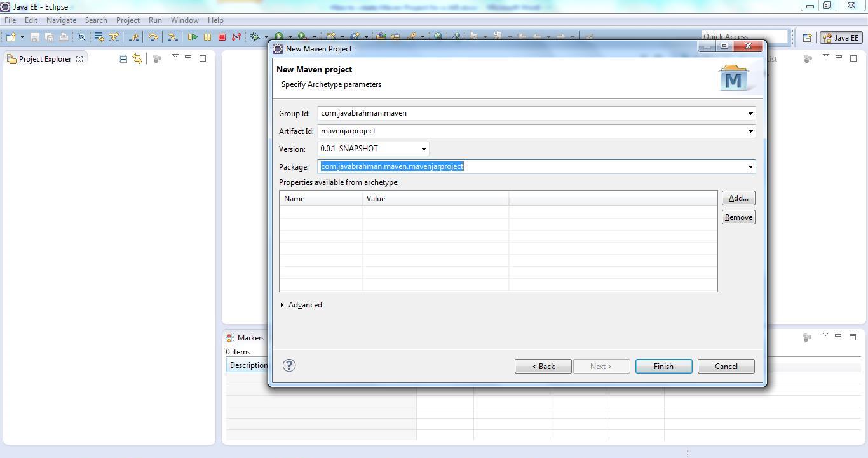Open the Run menu

coord(155,20)
